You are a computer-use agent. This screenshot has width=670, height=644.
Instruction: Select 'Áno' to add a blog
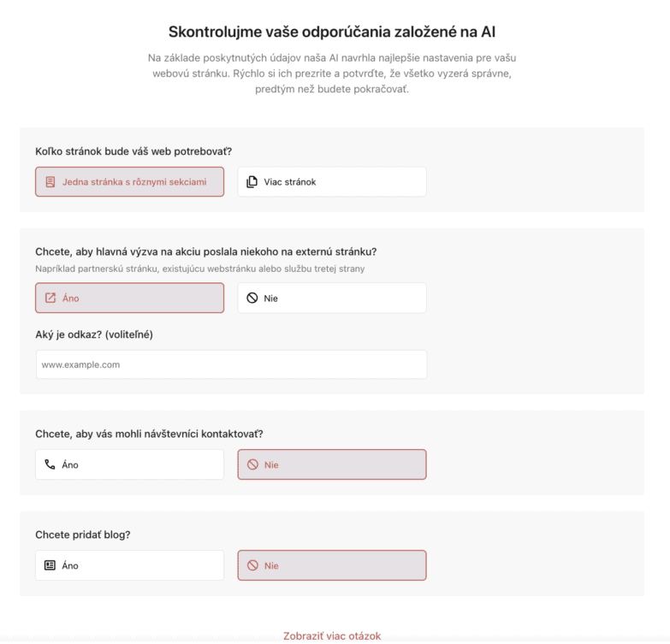tap(130, 565)
